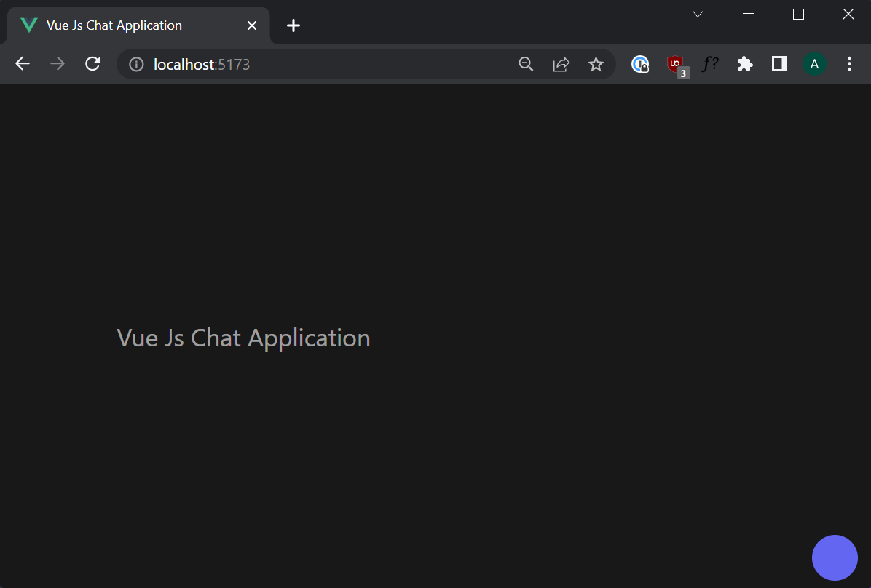Close the browser window

[848, 14]
